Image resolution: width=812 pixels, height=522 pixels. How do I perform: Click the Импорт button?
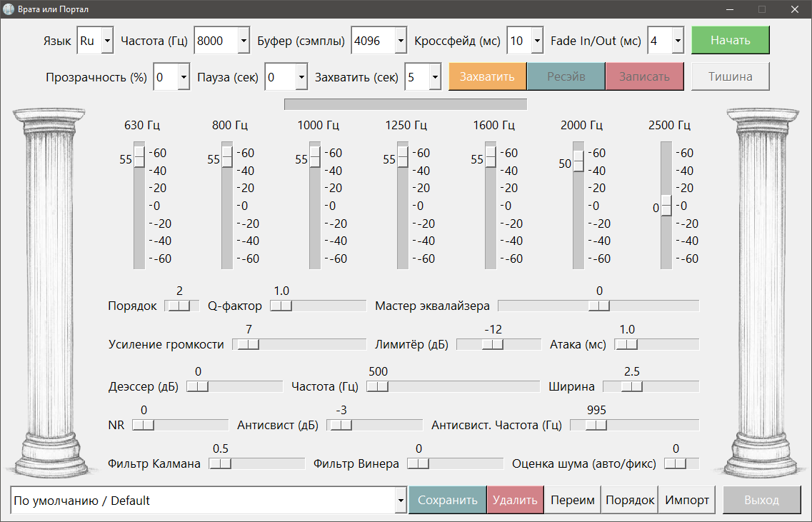point(687,501)
